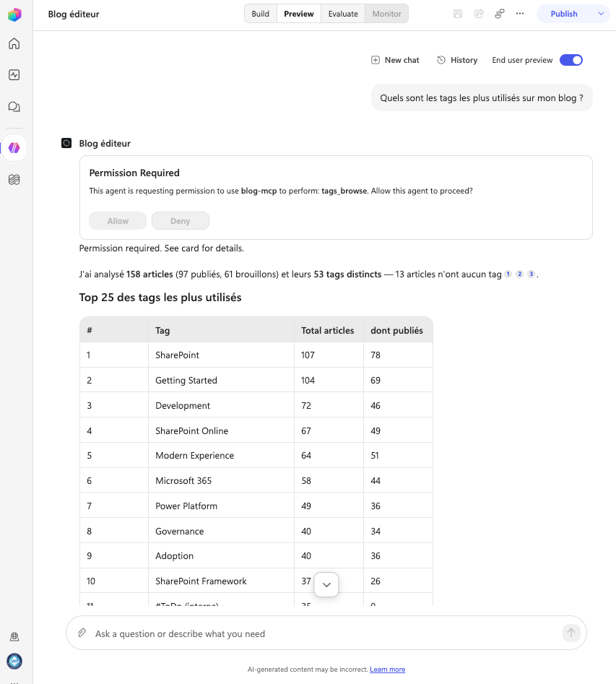Viewport: 616px width, 684px height.
Task: Switch to the Evaluate tab
Action: click(343, 14)
